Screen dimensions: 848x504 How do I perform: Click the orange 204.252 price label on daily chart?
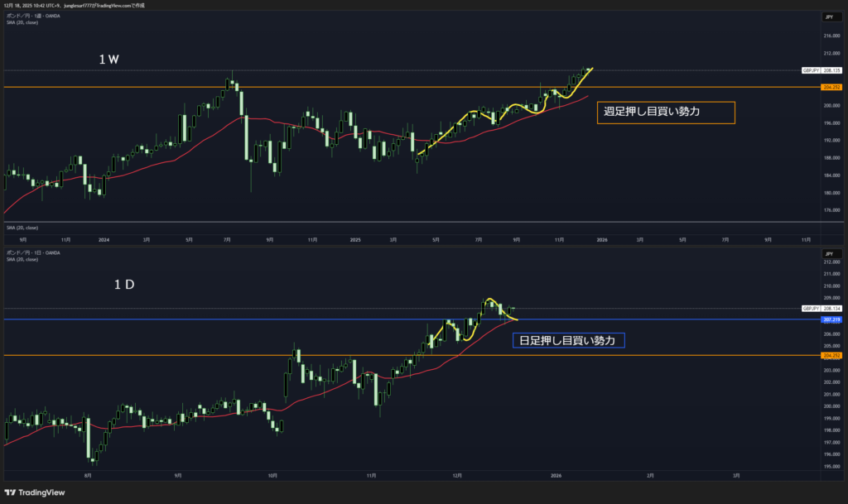[831, 355]
